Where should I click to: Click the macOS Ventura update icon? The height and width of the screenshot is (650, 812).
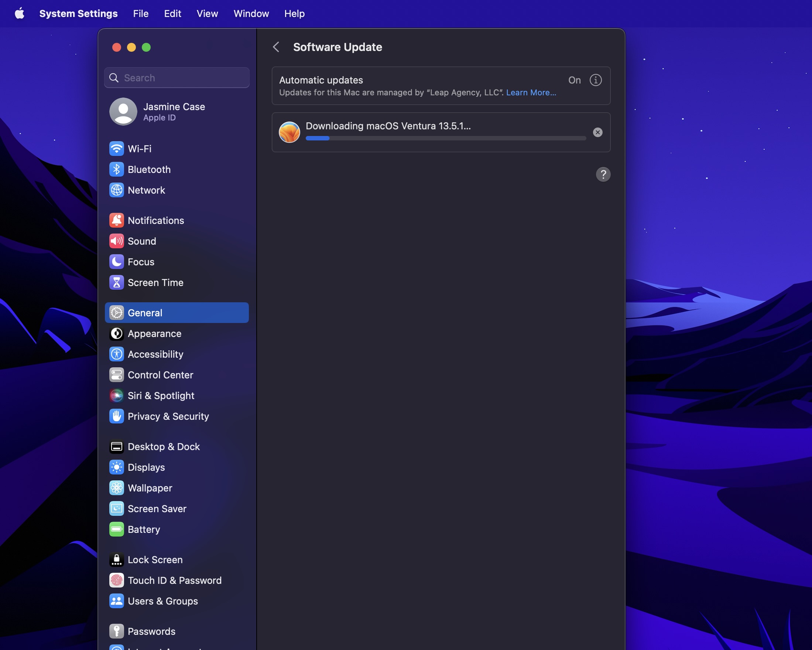pos(289,132)
